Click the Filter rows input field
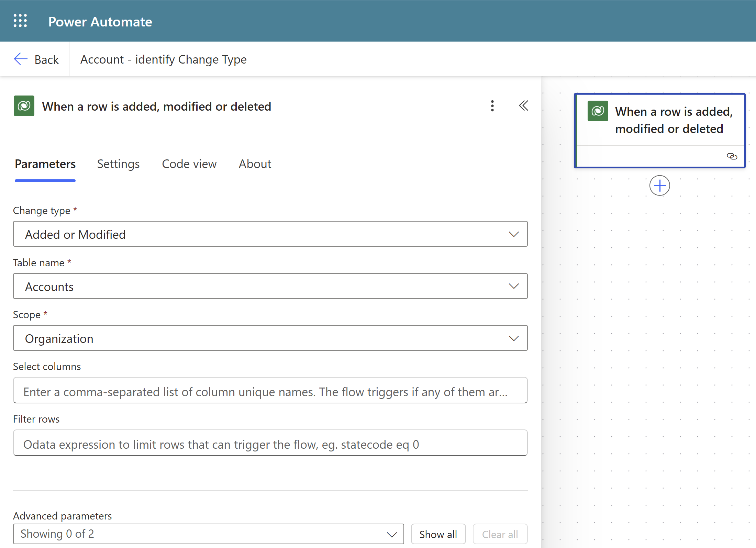 coord(270,443)
